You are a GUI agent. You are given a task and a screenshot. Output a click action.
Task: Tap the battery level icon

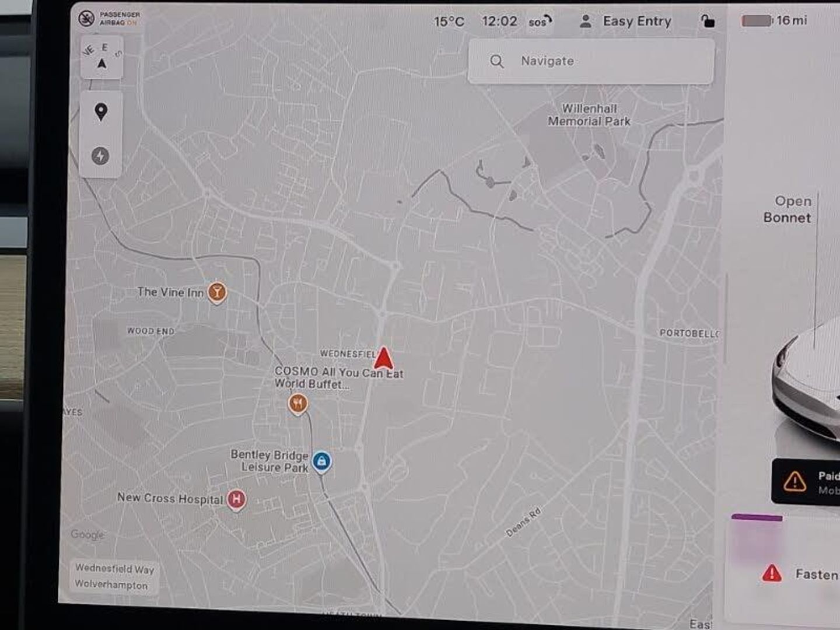tap(757, 21)
